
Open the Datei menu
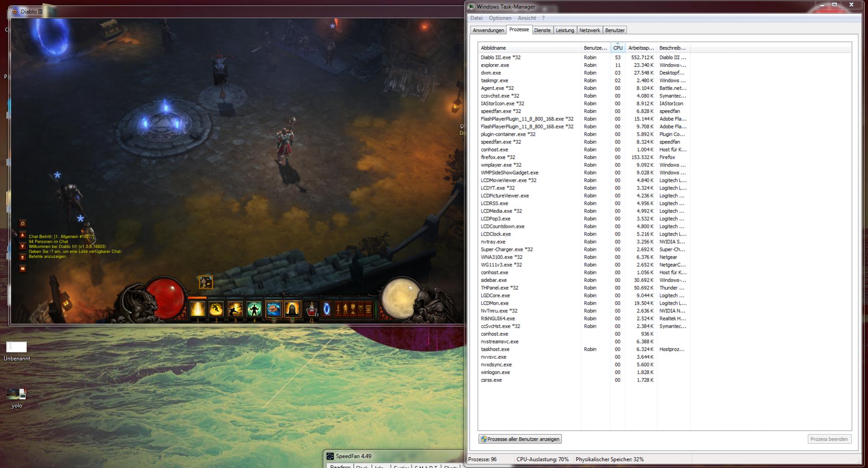point(476,18)
